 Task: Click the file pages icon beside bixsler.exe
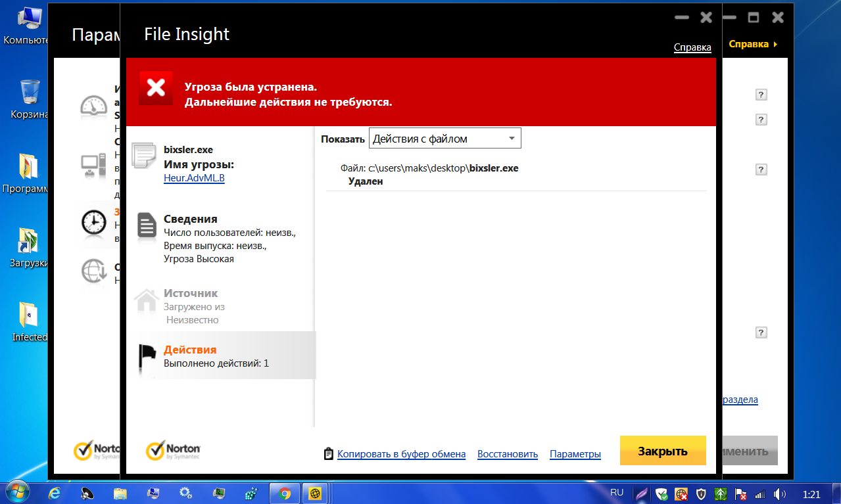pos(144,156)
